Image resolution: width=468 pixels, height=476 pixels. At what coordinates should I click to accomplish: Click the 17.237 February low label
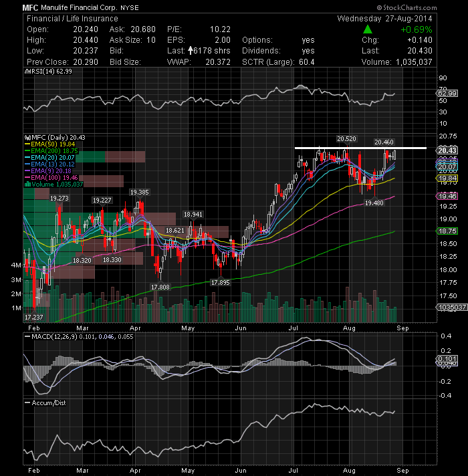pos(33,318)
